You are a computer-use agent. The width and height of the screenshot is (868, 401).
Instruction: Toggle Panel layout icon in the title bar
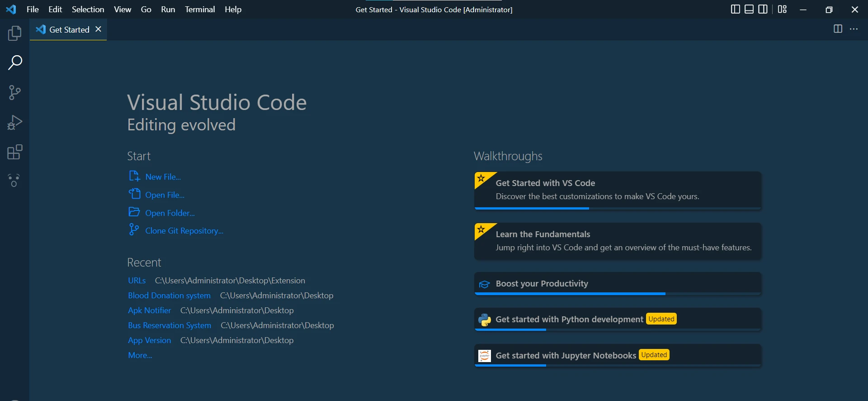pos(749,9)
